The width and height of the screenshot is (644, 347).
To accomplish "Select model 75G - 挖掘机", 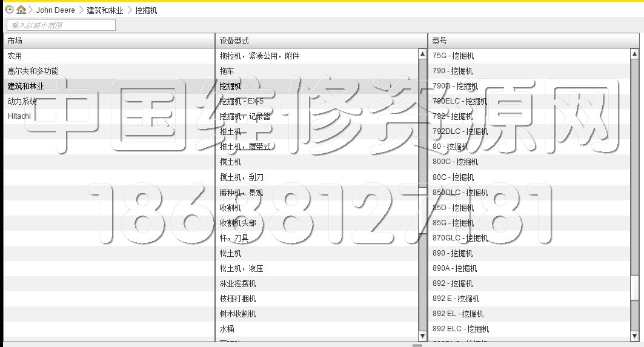I will tap(453, 56).
